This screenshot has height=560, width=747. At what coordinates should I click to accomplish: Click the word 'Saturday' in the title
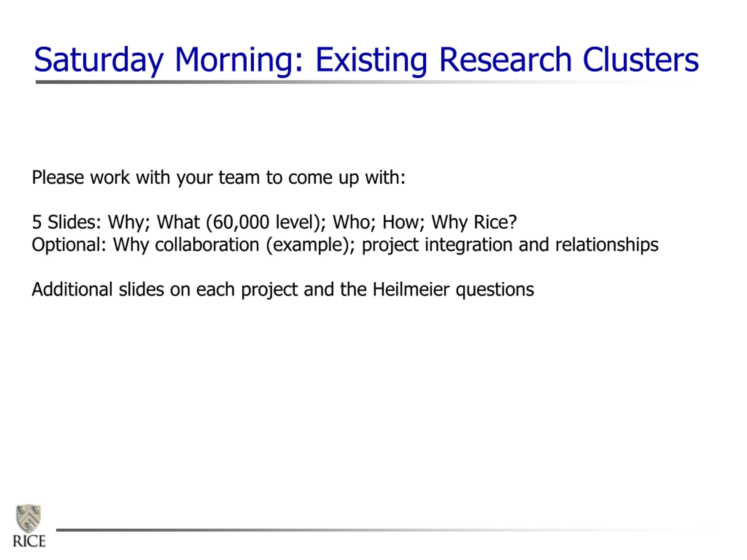(99, 60)
